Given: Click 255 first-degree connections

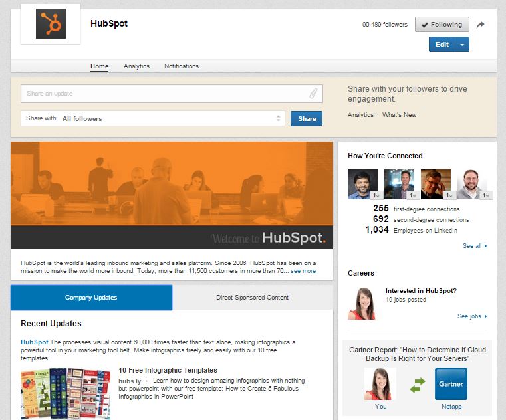Looking at the screenshot, I should pyautogui.click(x=416, y=209).
